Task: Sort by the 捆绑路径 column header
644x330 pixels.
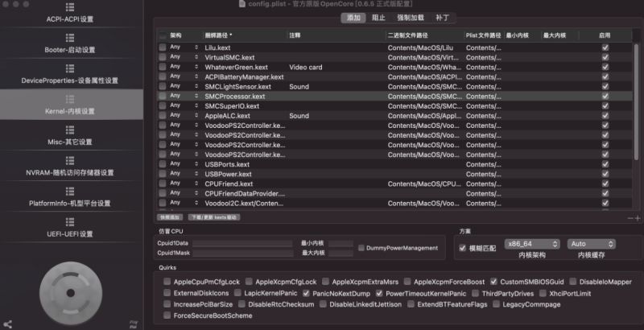Action: tap(246, 35)
